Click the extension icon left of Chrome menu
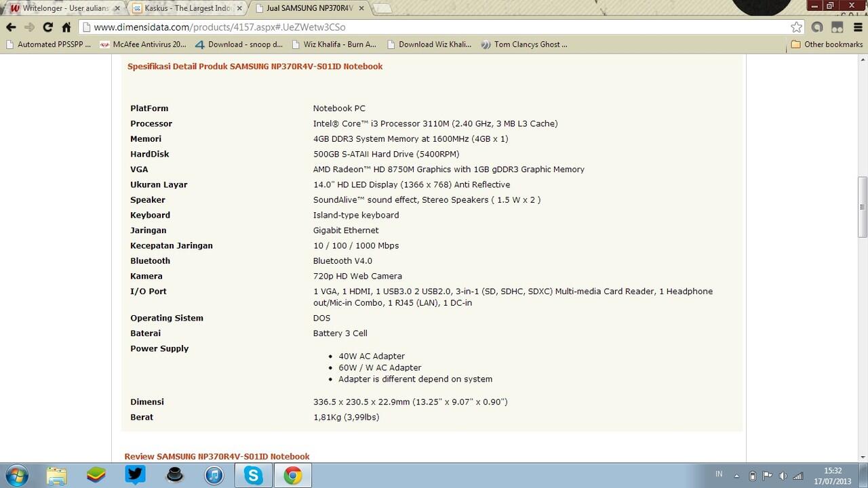This screenshot has height=488, width=868. click(x=837, y=27)
